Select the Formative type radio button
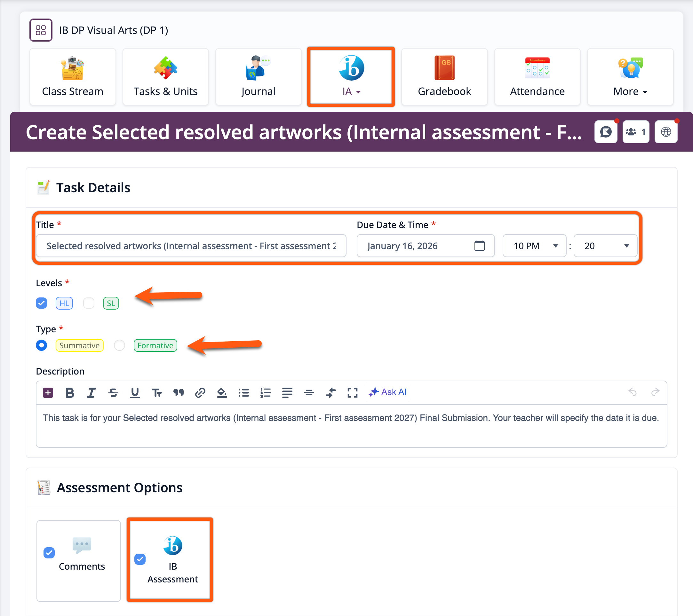 [119, 345]
